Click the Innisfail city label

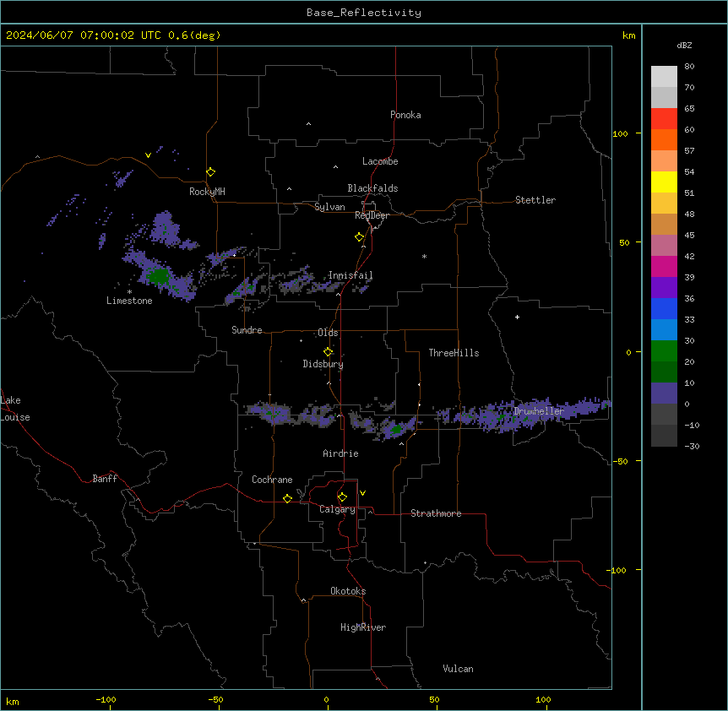pos(350,275)
